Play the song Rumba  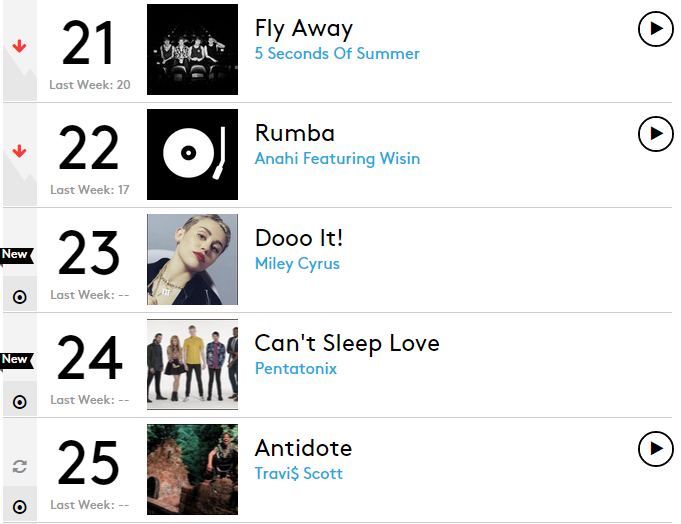pyautogui.click(x=655, y=133)
